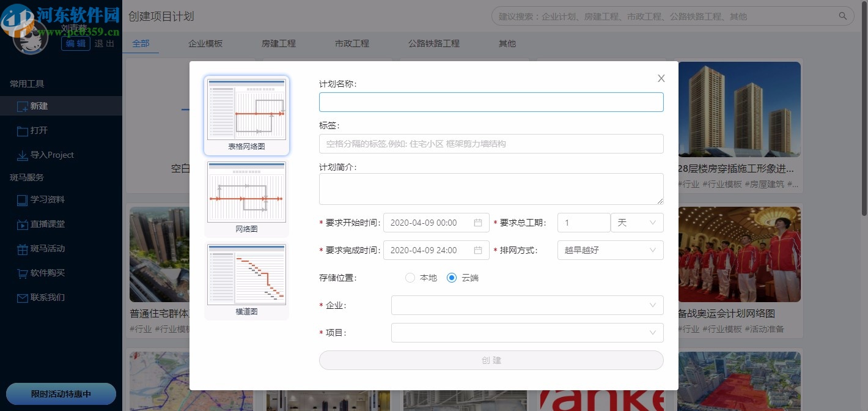
Task: Select the 本地 storage radio button
Action: coord(410,277)
